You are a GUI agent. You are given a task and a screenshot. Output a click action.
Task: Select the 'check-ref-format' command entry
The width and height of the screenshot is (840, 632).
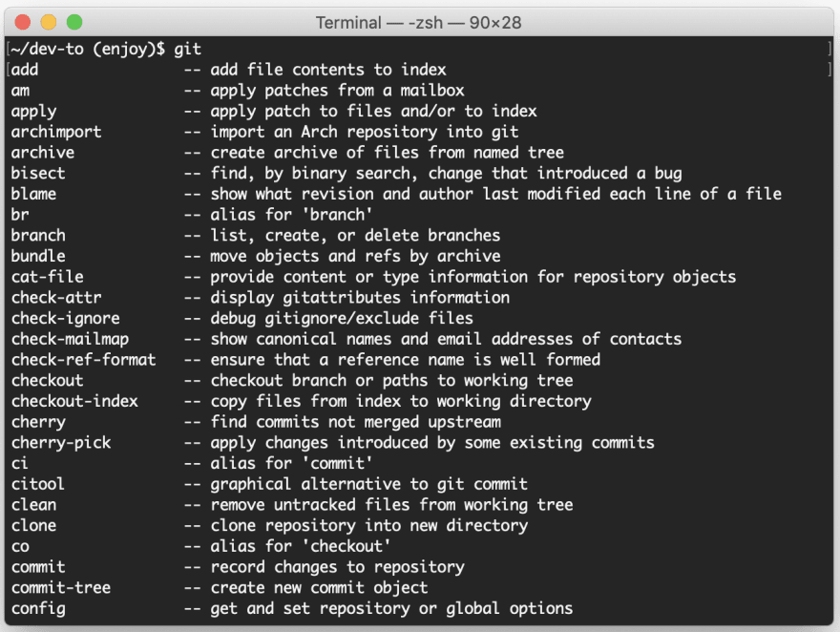click(84, 360)
